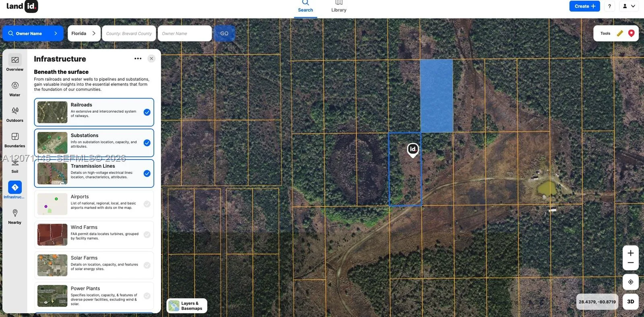Click the Create button
The height and width of the screenshot is (317, 644).
[584, 6]
